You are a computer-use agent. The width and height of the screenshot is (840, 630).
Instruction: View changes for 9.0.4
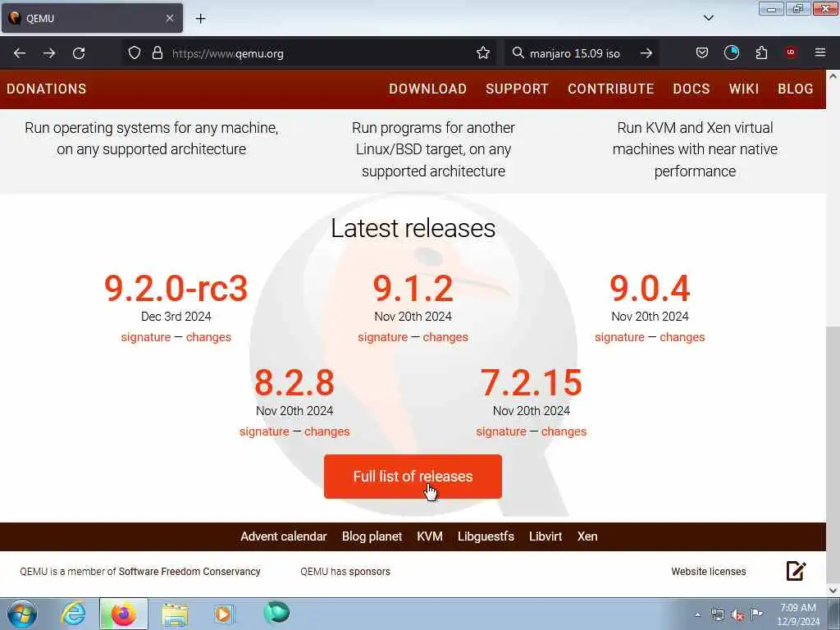coord(682,337)
